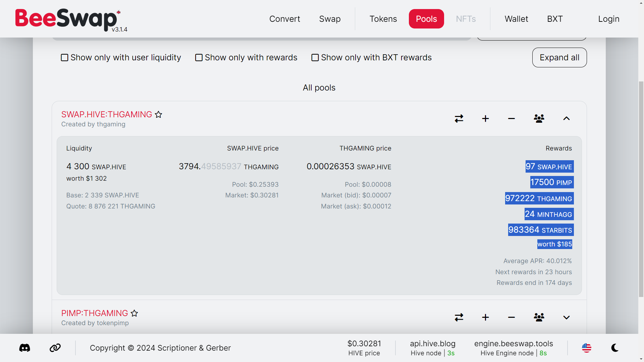Favorite the PIMP:THGAMING pool star
The image size is (644, 362).
[x=135, y=313]
